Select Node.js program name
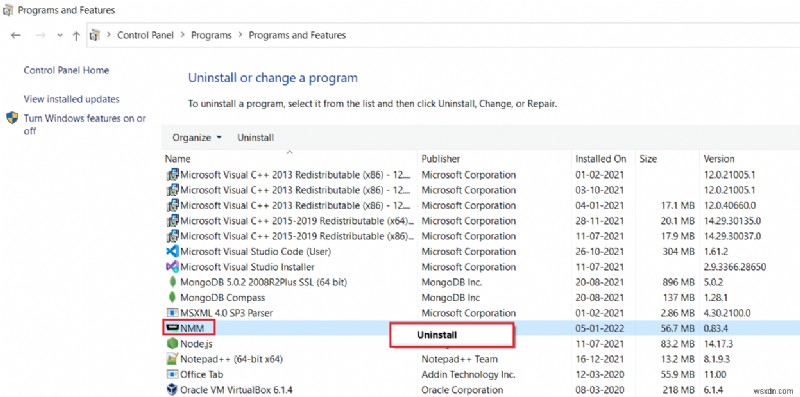This screenshot has width=800, height=397. click(196, 343)
